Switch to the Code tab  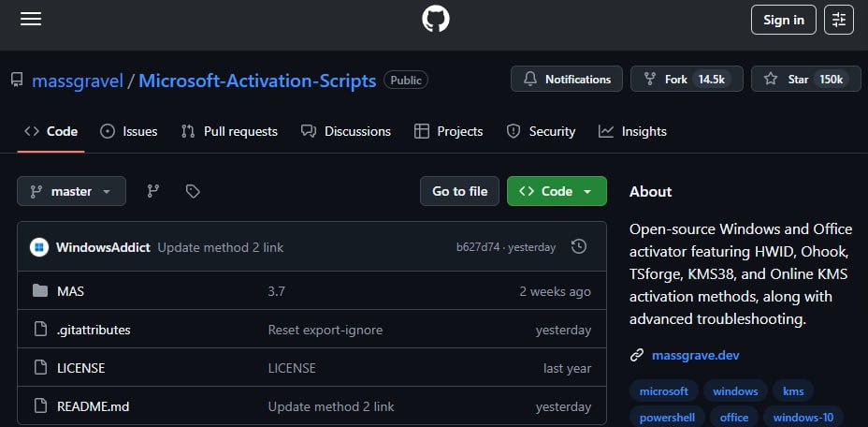pyautogui.click(x=51, y=131)
